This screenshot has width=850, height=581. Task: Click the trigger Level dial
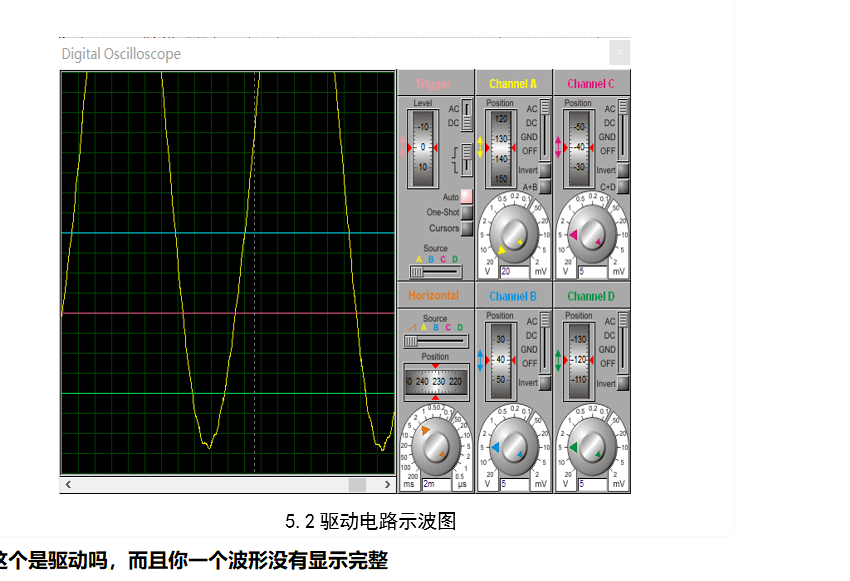point(423,148)
